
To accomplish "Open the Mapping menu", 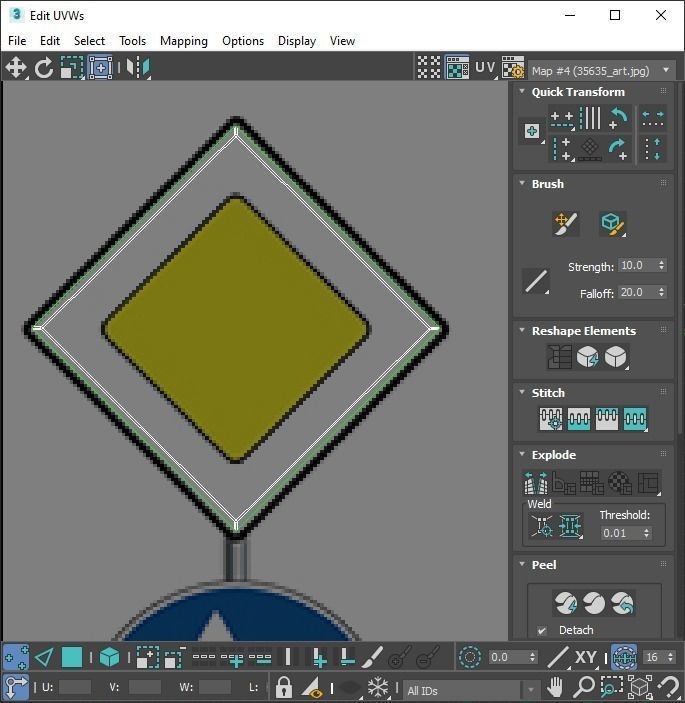I will [x=184, y=41].
